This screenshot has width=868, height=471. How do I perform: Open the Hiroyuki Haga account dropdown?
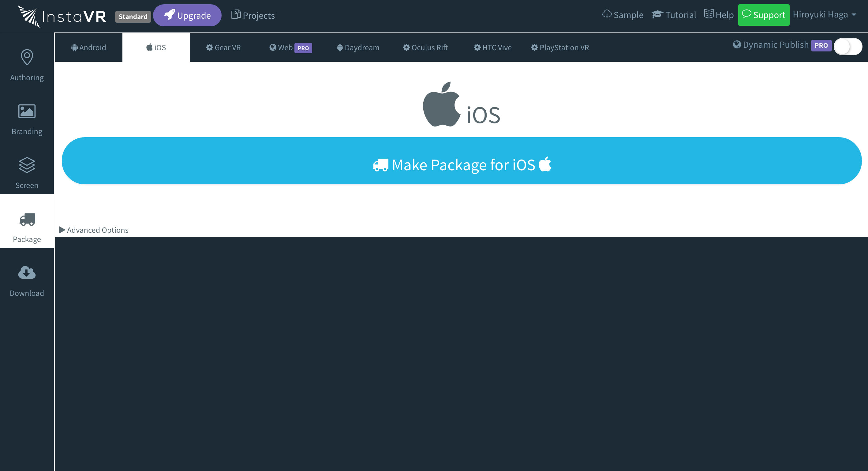(825, 15)
